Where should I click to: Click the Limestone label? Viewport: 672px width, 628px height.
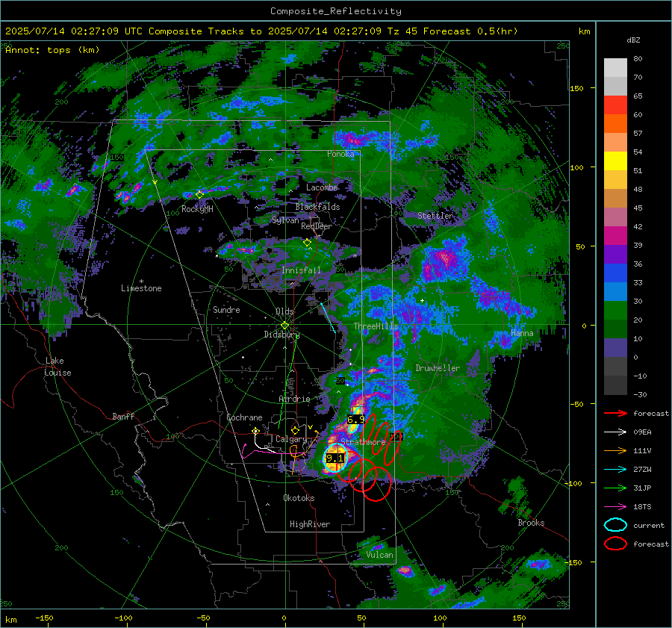[141, 288]
